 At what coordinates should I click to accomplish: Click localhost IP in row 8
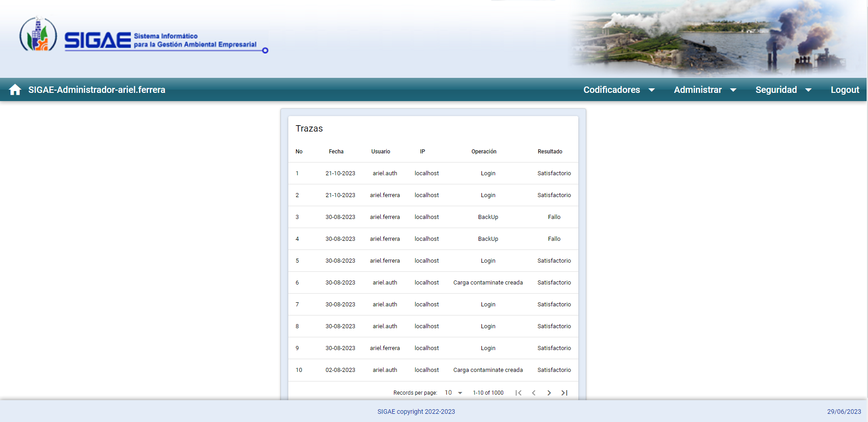point(427,326)
